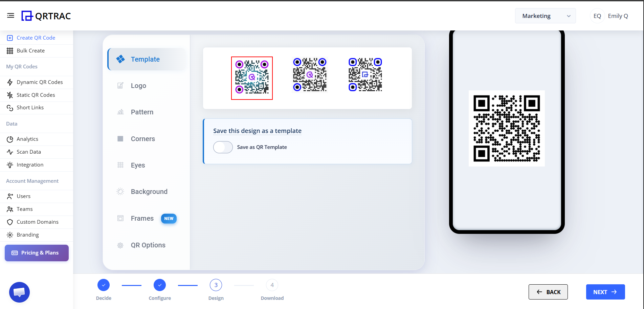The height and width of the screenshot is (309, 644).
Task: Click the Teams people icon
Action: tap(10, 209)
